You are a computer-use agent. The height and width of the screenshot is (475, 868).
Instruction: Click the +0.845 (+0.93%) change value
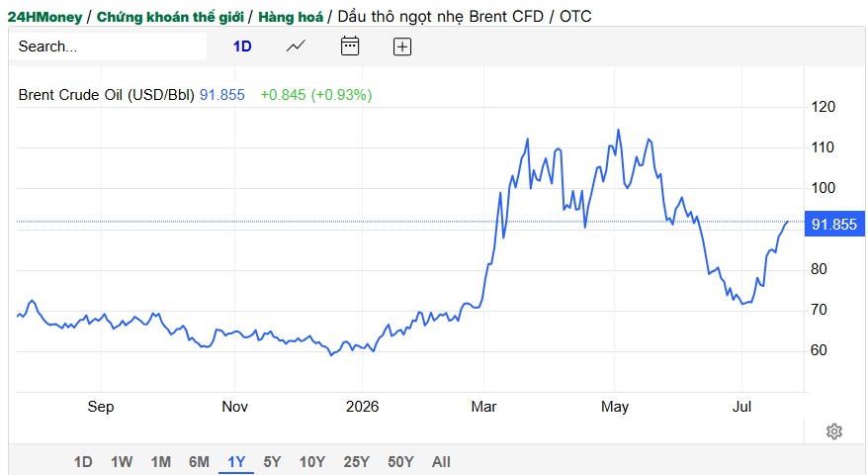pyautogui.click(x=316, y=95)
